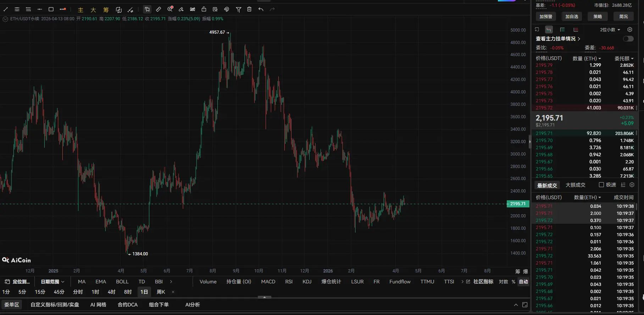
Task: Click the 加自选 button
Action: [572, 16]
